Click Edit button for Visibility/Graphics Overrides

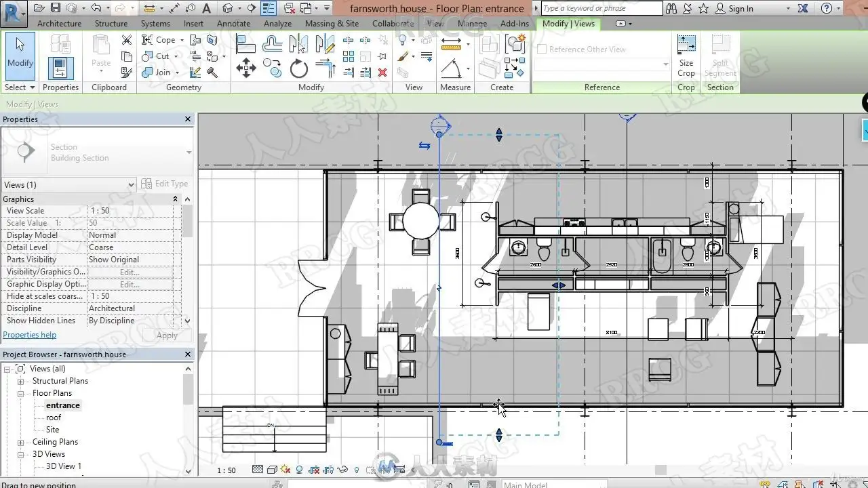pos(130,272)
